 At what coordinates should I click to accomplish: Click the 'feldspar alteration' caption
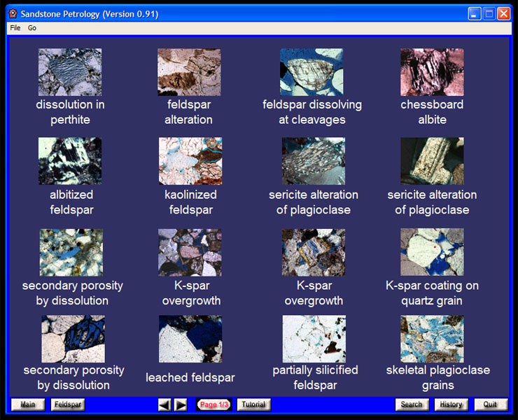point(188,112)
